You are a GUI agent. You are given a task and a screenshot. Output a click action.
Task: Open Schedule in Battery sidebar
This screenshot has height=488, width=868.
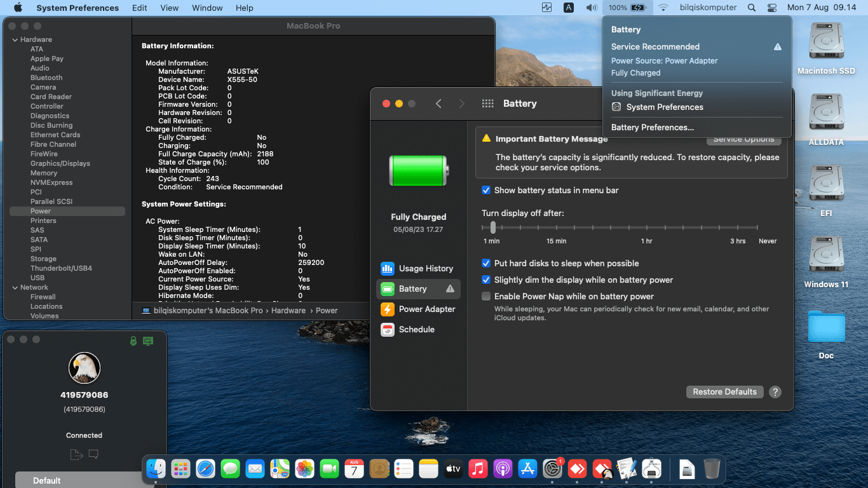418,329
